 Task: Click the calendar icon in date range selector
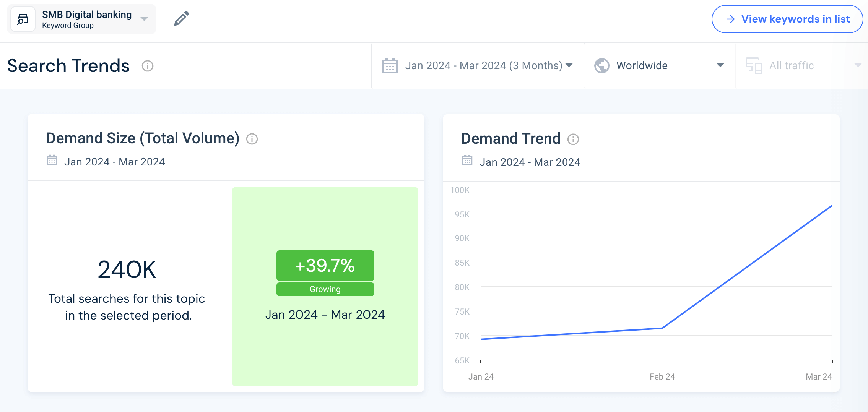[x=390, y=65]
